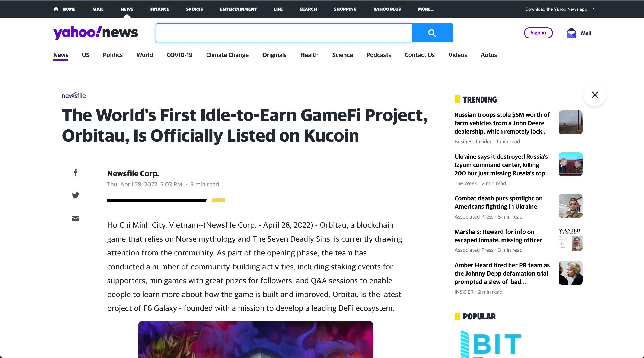Image resolution: width=644 pixels, height=358 pixels.
Task: Open MAIL in top navigation
Action: tap(98, 9)
